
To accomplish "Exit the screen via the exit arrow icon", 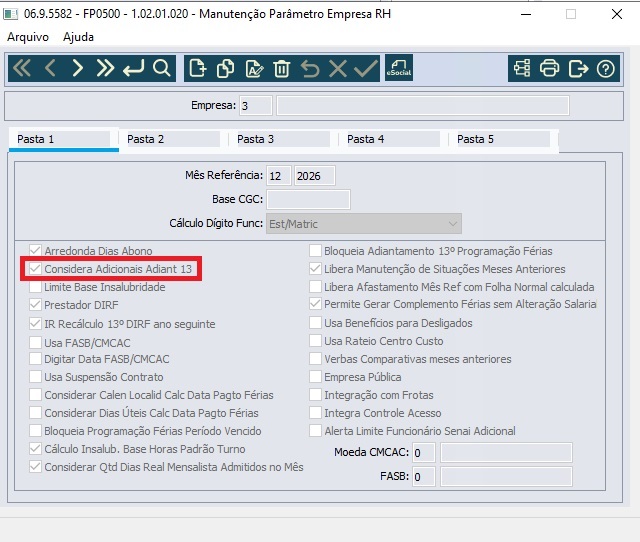I will [578, 68].
